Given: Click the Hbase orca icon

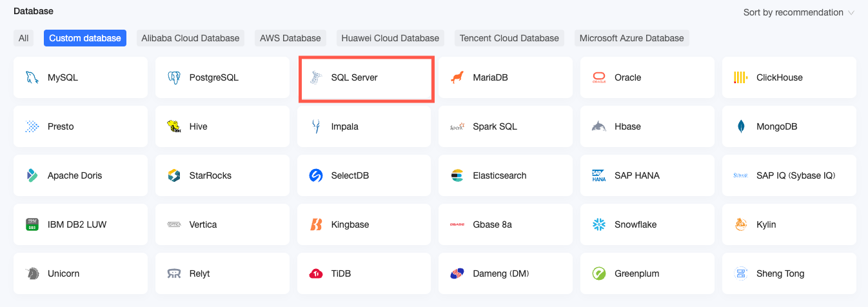Looking at the screenshot, I should coord(599,126).
